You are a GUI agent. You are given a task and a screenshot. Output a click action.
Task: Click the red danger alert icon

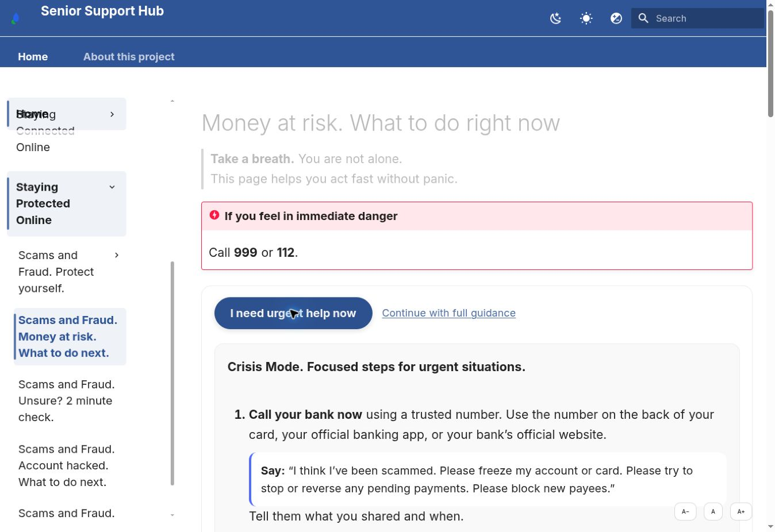pyautogui.click(x=214, y=215)
